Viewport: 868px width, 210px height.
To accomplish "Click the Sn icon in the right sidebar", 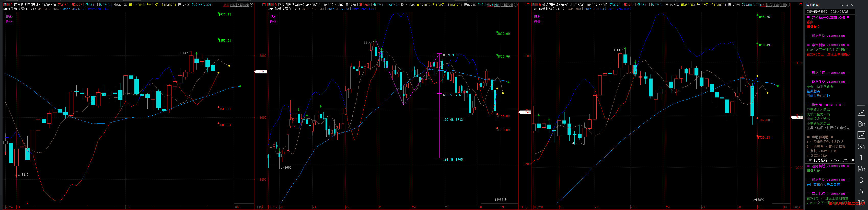I will click(862, 146).
